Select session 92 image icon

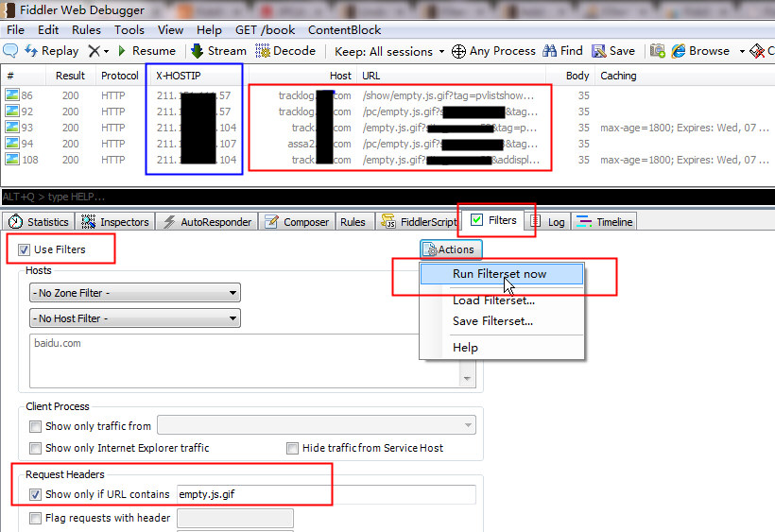pos(12,112)
